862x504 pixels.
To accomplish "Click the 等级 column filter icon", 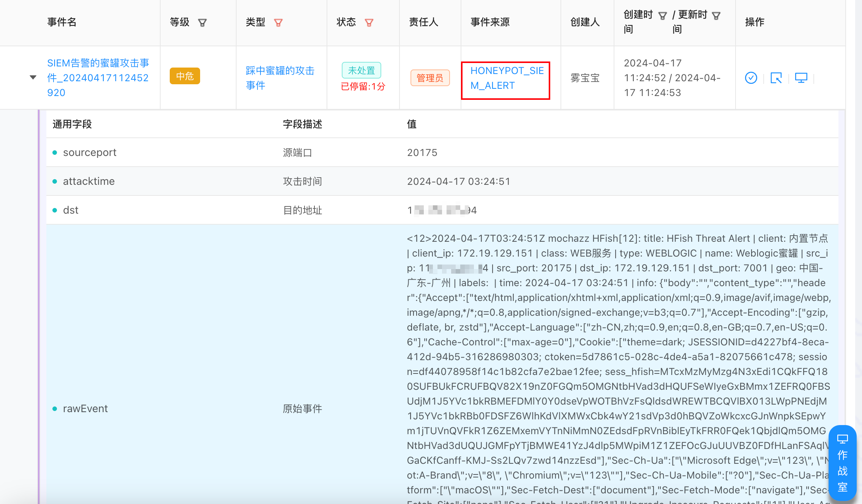I will pyautogui.click(x=202, y=23).
